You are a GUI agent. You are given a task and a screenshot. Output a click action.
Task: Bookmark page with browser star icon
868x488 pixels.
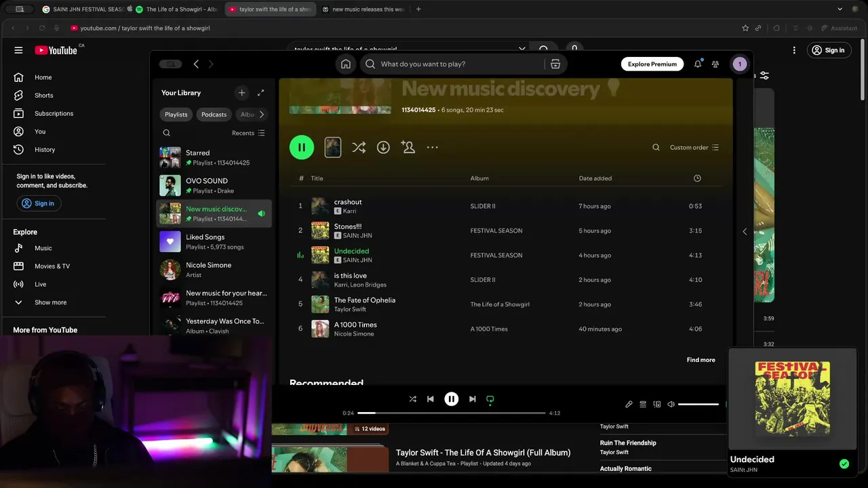[x=745, y=28]
